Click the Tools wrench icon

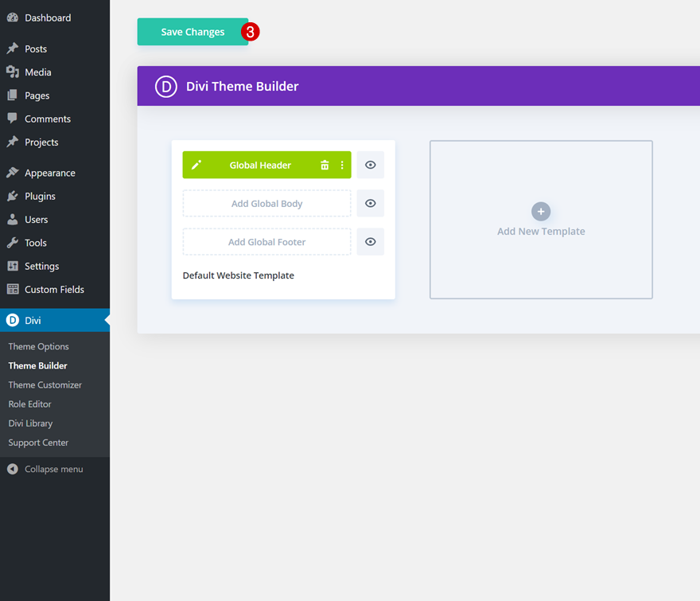click(13, 242)
